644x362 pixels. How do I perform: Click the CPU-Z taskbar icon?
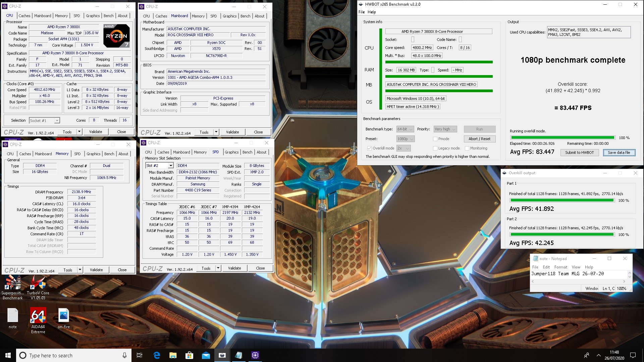(x=255, y=355)
